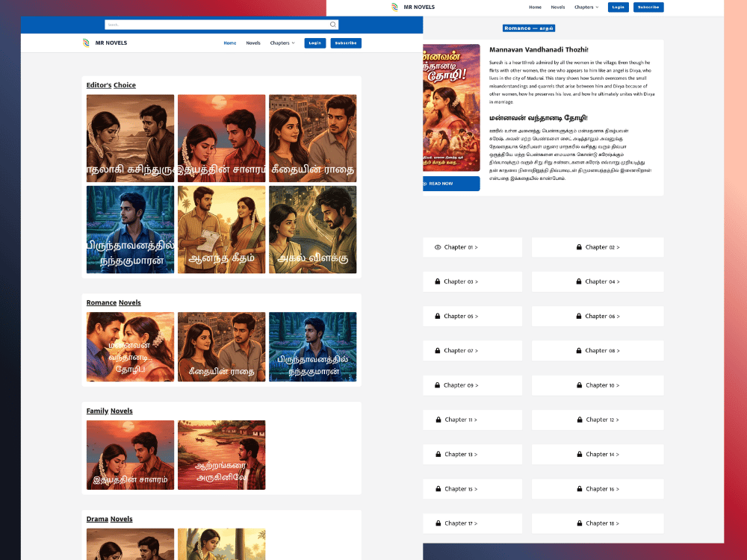Click the search magnifier icon
Viewport: 747px width, 560px height.
pos(333,25)
